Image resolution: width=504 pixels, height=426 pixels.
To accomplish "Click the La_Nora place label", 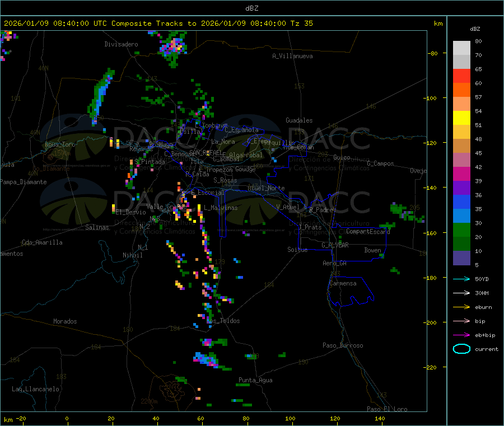I will coord(223,142).
